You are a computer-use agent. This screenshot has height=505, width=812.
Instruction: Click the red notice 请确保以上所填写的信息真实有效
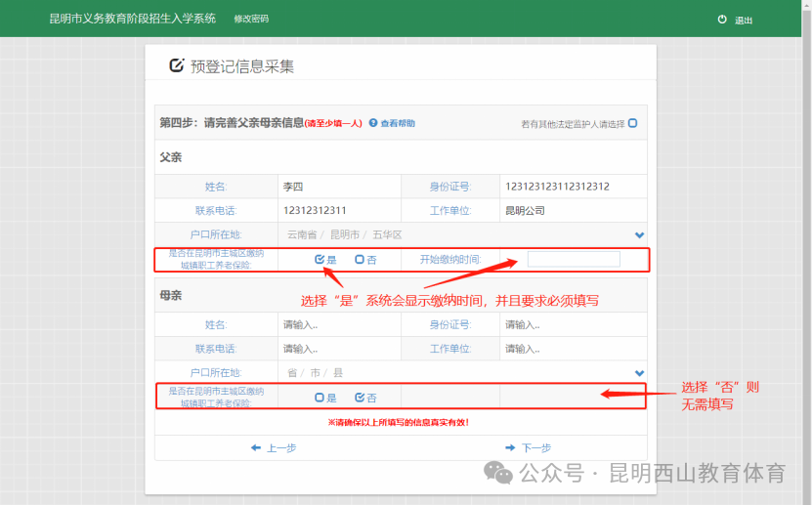pos(399,423)
